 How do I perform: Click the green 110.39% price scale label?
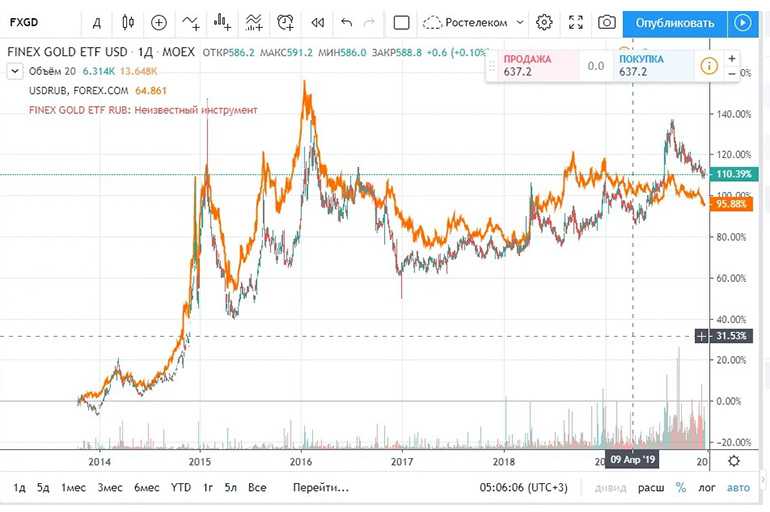(734, 174)
